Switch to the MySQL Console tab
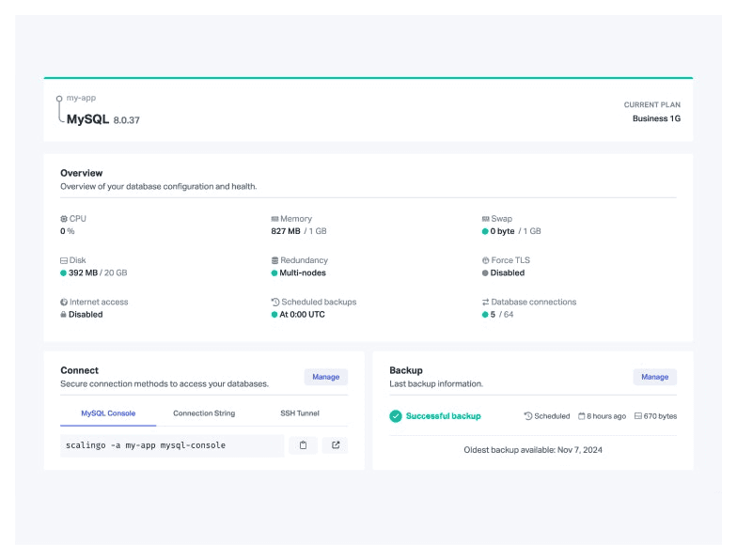The image size is (737, 560). tap(108, 413)
